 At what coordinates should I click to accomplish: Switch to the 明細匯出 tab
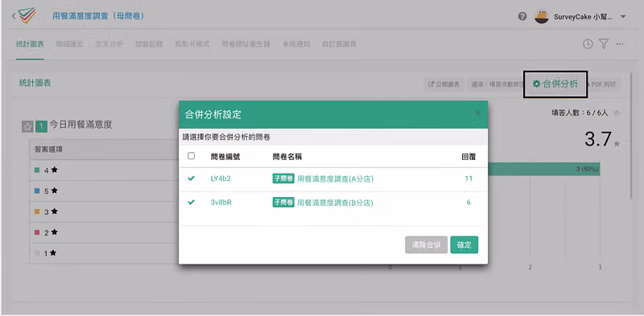pos(70,44)
